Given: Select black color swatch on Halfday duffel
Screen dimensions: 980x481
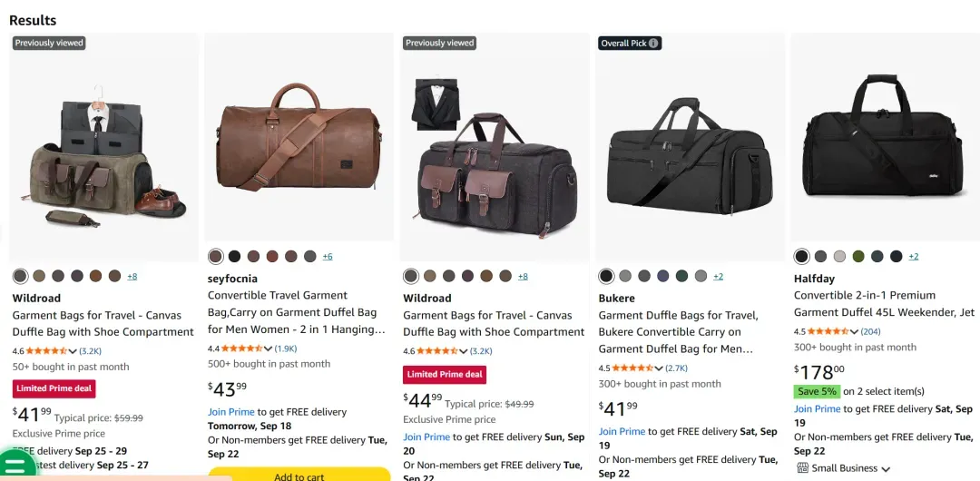Looking at the screenshot, I should coord(802,257).
